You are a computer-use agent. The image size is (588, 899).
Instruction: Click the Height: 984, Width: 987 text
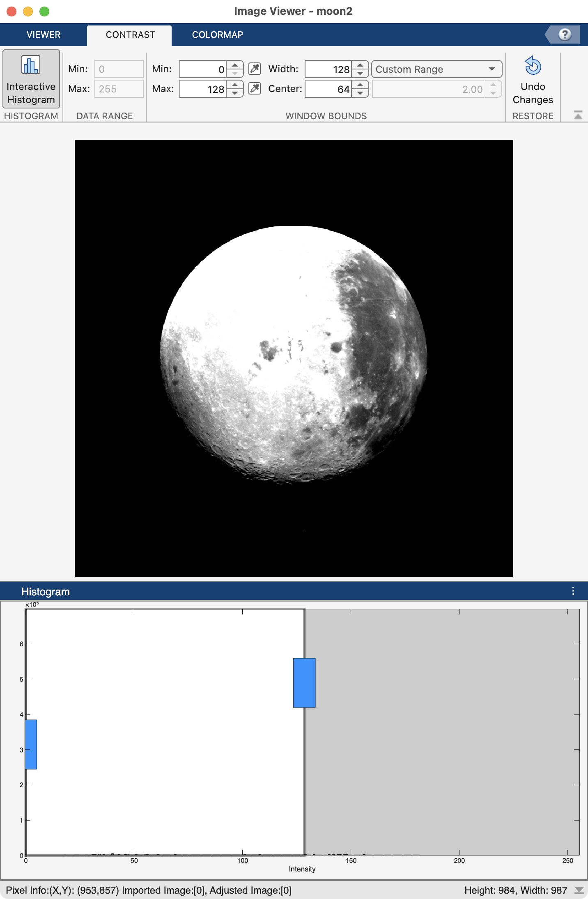coord(516,890)
